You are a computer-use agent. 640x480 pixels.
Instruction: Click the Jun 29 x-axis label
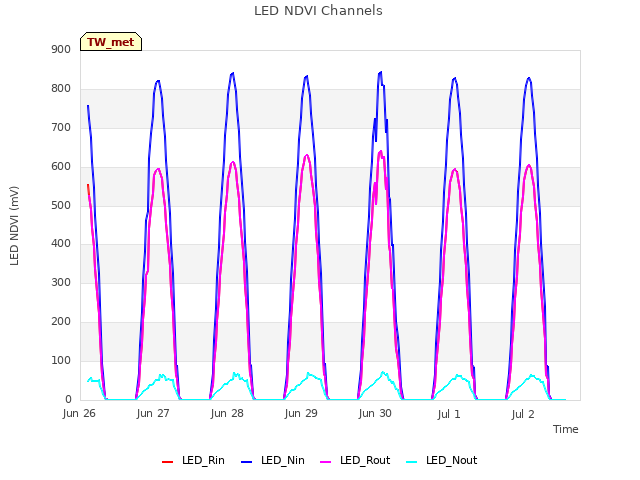(301, 413)
